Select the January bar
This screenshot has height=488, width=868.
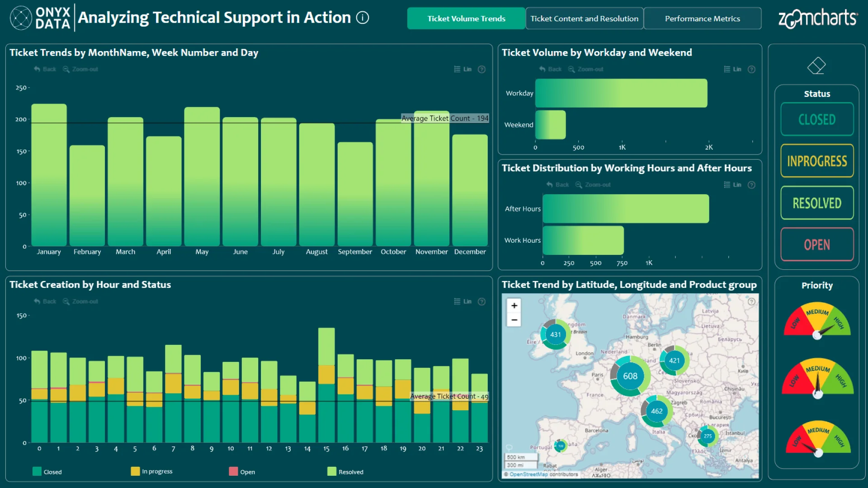click(49, 175)
